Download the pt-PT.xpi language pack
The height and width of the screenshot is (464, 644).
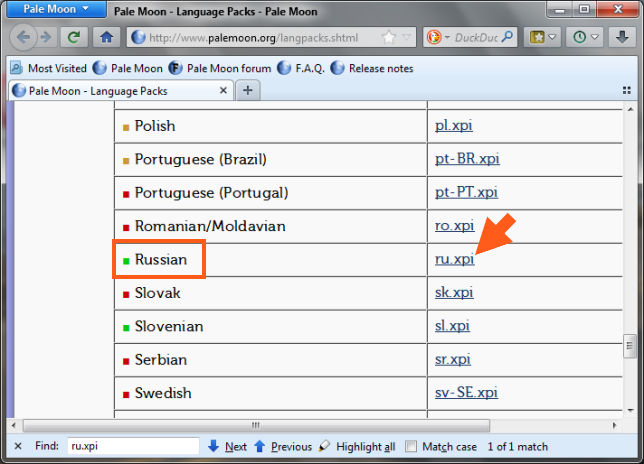(x=466, y=192)
